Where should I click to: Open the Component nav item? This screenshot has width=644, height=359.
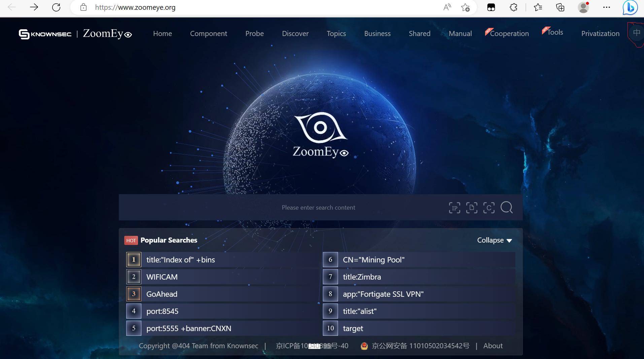tap(209, 34)
